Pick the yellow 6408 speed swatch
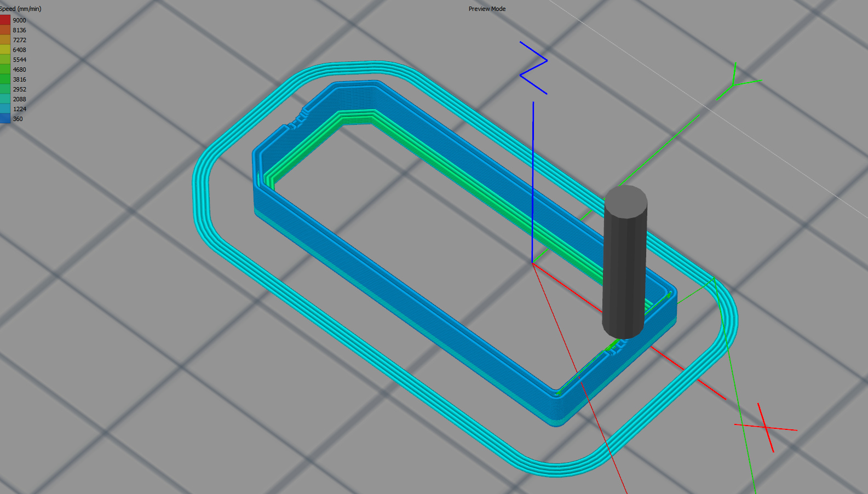 [x=5, y=50]
